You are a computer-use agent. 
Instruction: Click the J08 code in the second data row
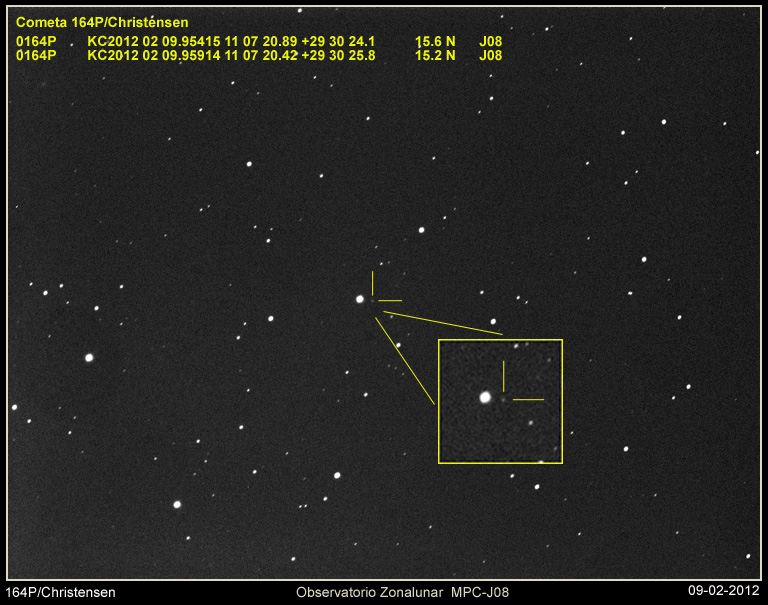coord(491,56)
